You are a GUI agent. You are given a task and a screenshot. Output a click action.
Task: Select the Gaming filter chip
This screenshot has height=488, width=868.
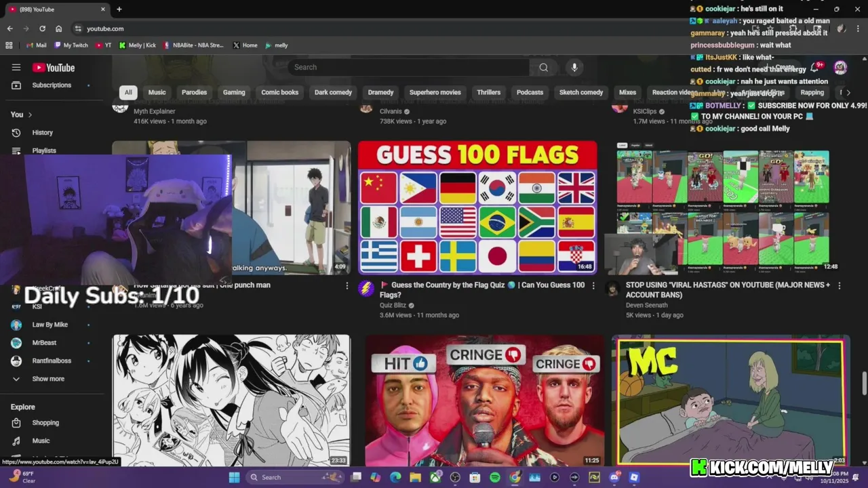click(x=234, y=92)
